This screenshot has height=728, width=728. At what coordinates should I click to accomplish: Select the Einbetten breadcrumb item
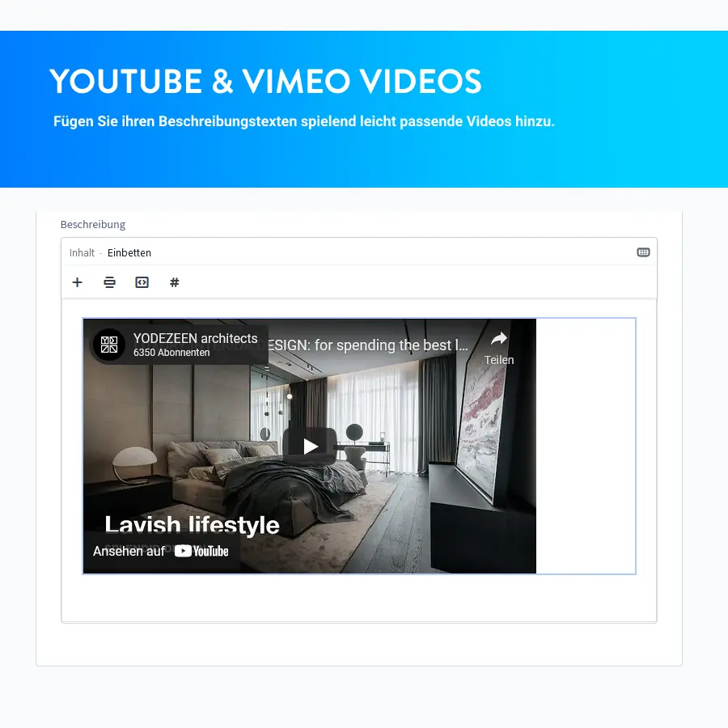129,253
